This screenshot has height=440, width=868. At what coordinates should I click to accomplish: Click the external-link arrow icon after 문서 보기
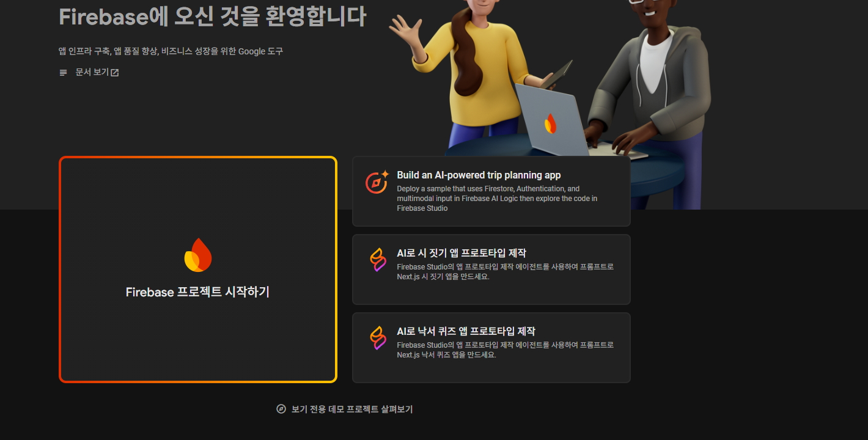click(x=114, y=73)
